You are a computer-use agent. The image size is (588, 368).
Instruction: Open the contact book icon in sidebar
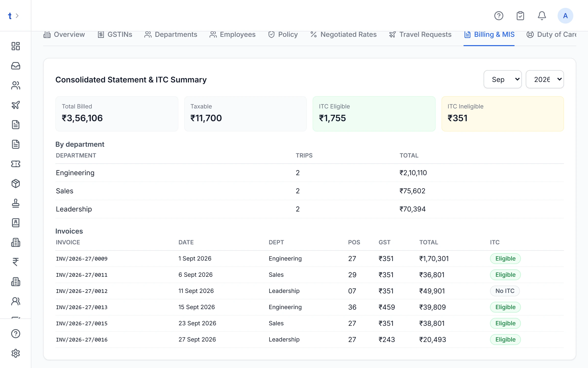tap(16, 223)
